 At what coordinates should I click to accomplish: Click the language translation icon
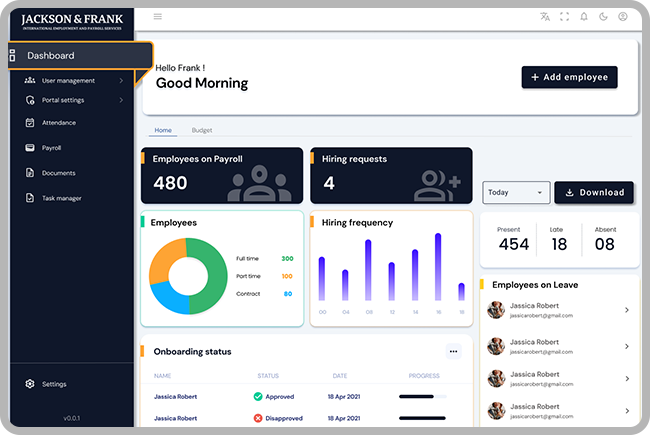click(x=545, y=17)
